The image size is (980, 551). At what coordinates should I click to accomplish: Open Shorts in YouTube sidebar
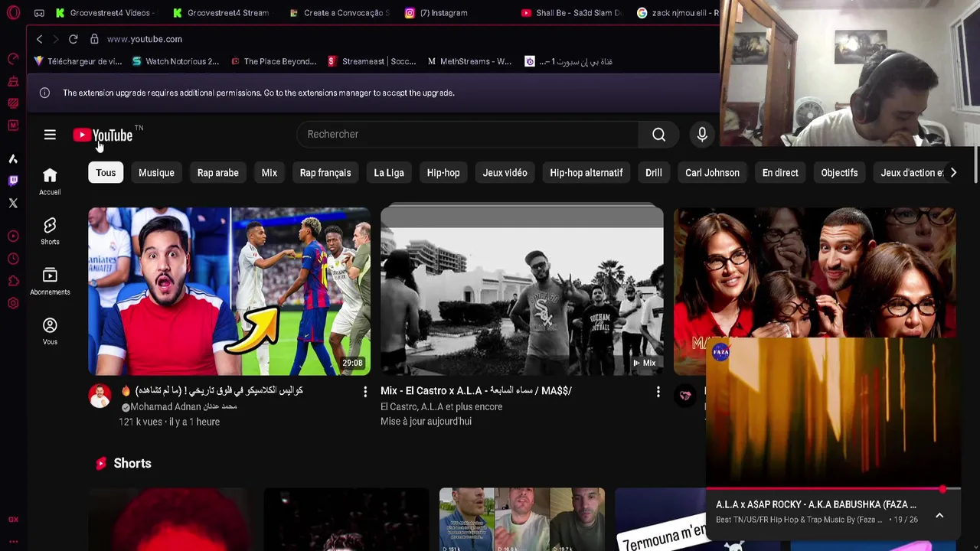point(50,231)
